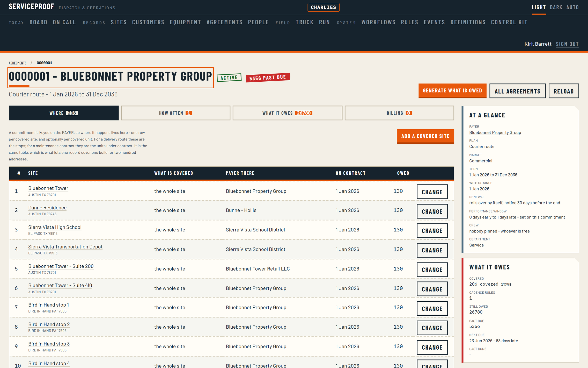Switch to the What It Owes tab

(287, 113)
